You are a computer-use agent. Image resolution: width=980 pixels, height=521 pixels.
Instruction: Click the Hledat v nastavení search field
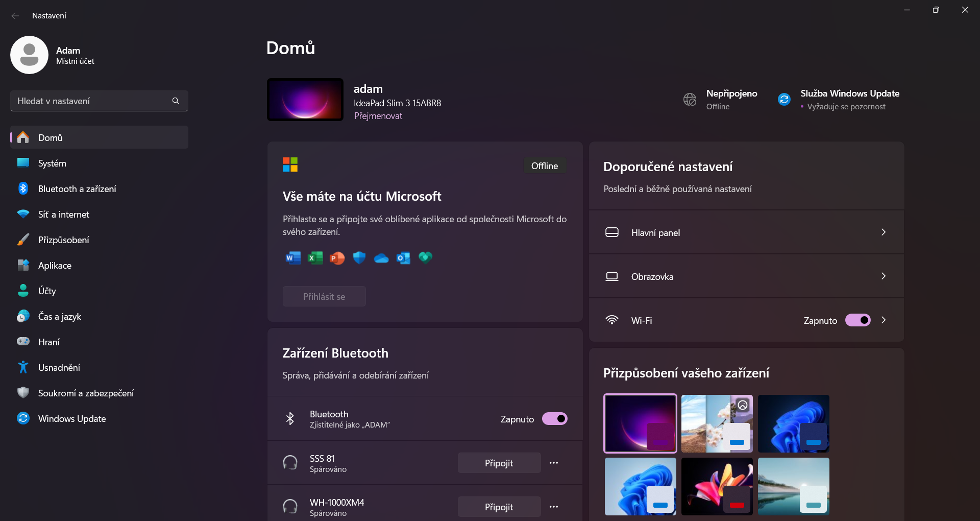pos(92,101)
